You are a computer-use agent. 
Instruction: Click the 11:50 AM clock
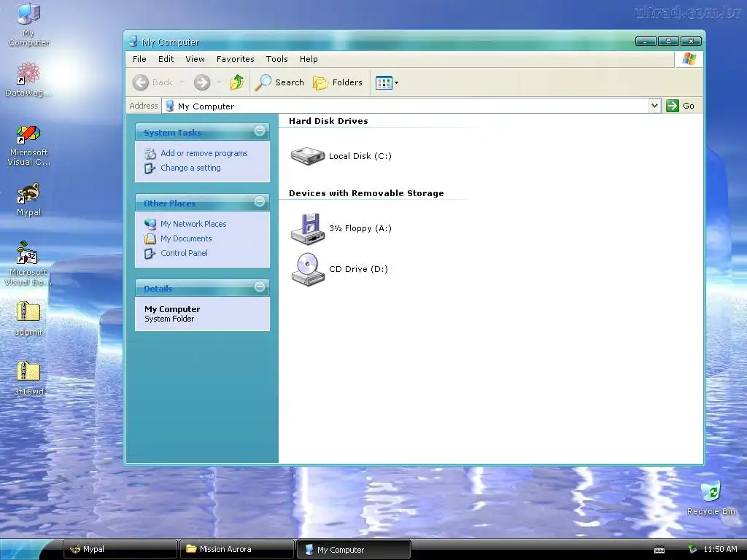[x=720, y=549]
